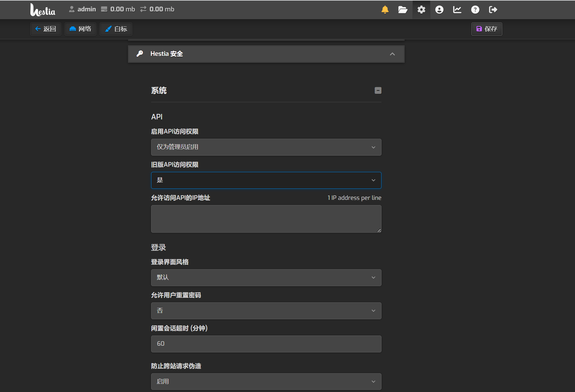Open the 旧版API访问权限 dropdown
The width and height of the screenshot is (575, 392).
click(x=266, y=180)
